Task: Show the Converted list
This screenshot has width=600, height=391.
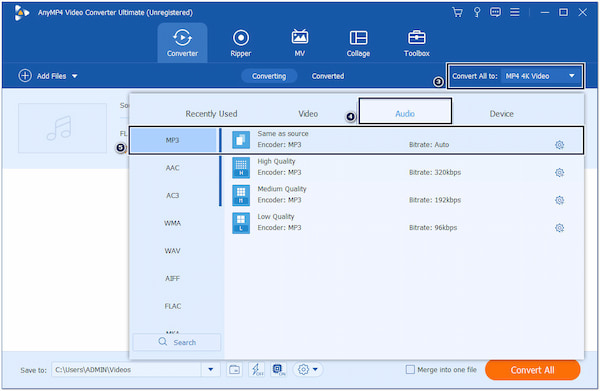Action: (328, 76)
